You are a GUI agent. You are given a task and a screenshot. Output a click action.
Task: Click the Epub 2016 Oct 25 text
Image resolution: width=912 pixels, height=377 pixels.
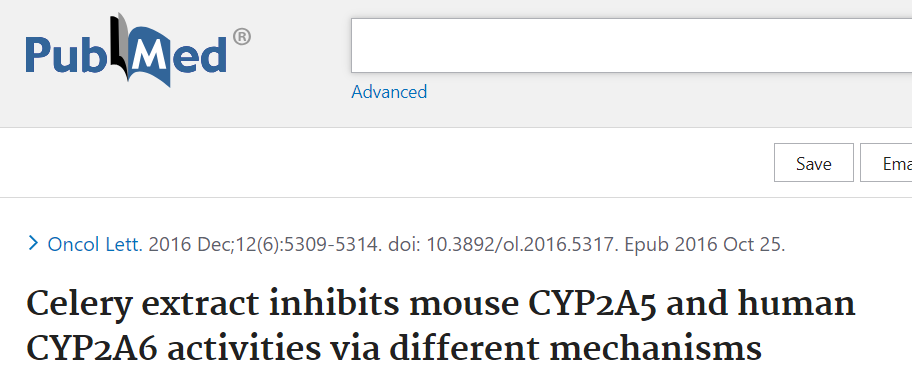[x=705, y=244]
